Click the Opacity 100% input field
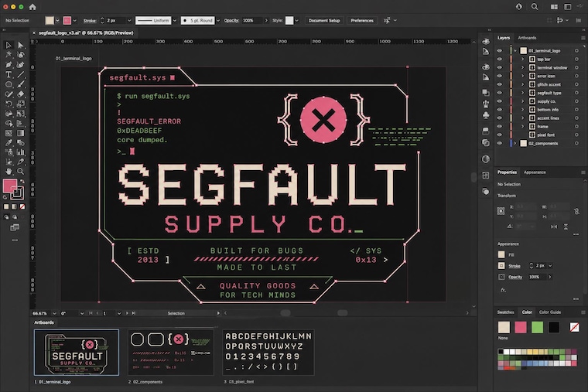 coord(252,21)
